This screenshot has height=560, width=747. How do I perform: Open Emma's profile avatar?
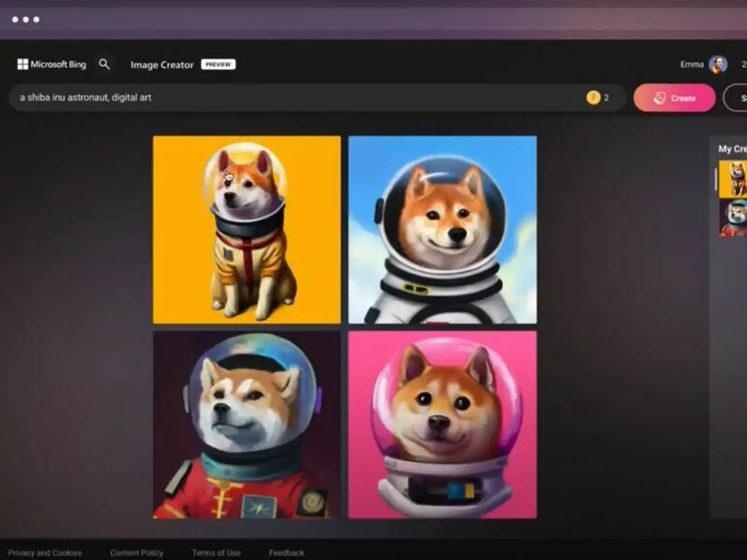point(718,64)
